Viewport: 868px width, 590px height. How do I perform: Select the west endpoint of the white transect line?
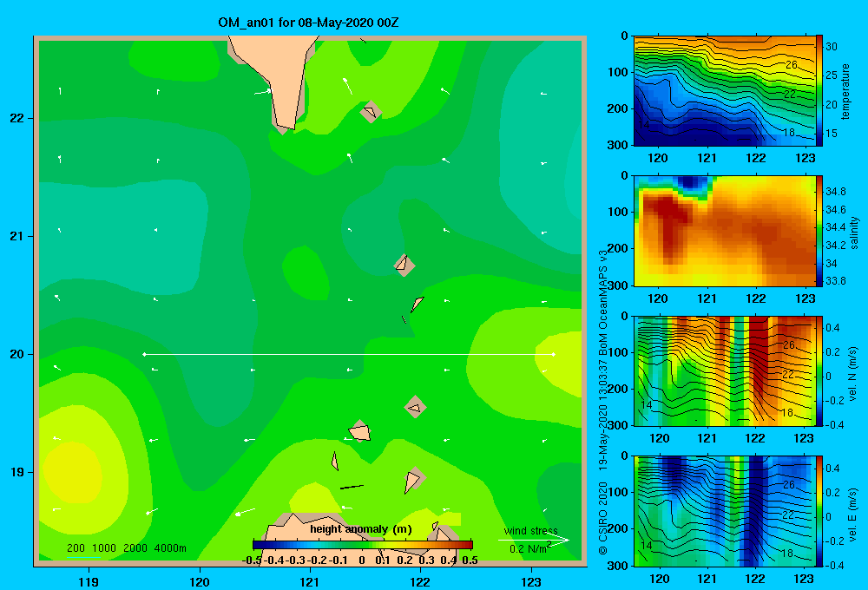pyautogui.click(x=144, y=354)
